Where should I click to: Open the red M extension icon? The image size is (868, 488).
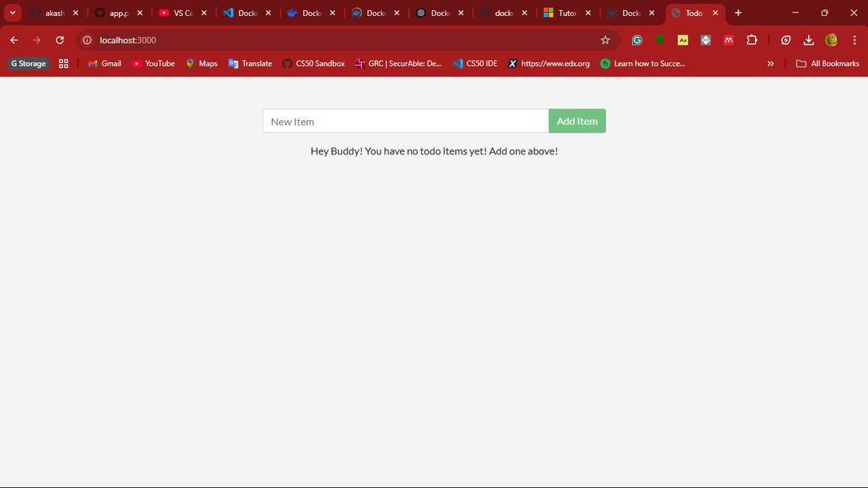click(728, 40)
